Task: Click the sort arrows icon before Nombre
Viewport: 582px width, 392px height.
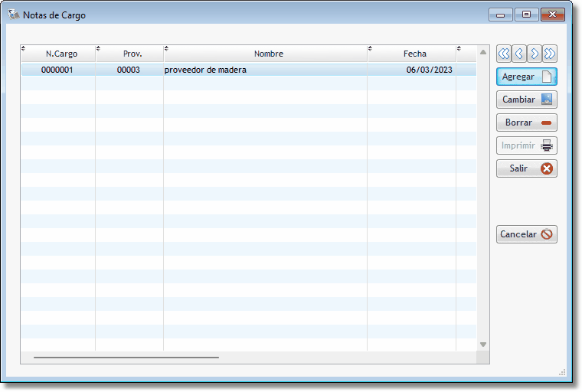Action: pyautogui.click(x=166, y=48)
